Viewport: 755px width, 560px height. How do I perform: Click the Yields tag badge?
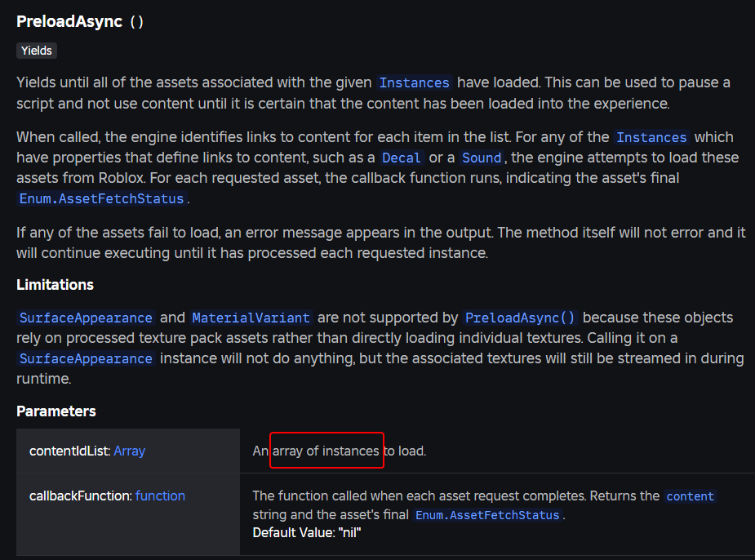pos(37,51)
